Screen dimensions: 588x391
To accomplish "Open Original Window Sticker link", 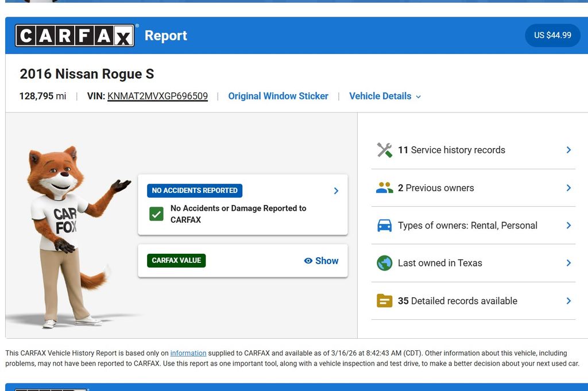I will (278, 96).
